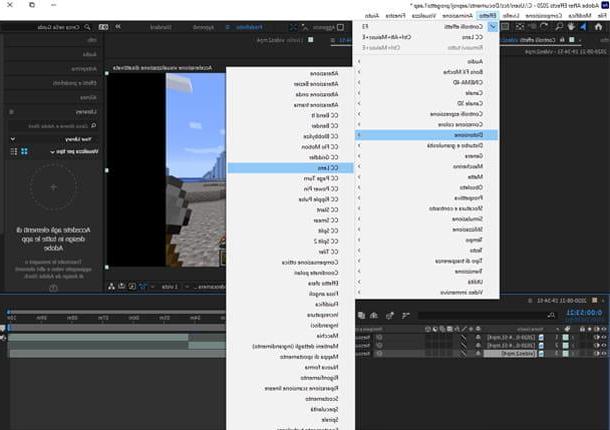Switch to the Standard workspace
Image resolution: width=610 pixels, height=430 pixels.
(x=161, y=27)
